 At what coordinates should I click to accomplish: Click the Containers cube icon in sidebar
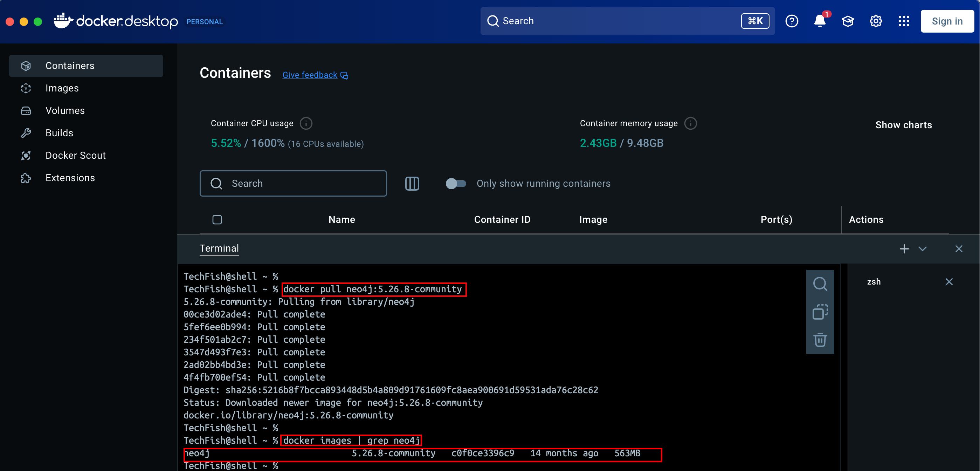[x=26, y=66]
